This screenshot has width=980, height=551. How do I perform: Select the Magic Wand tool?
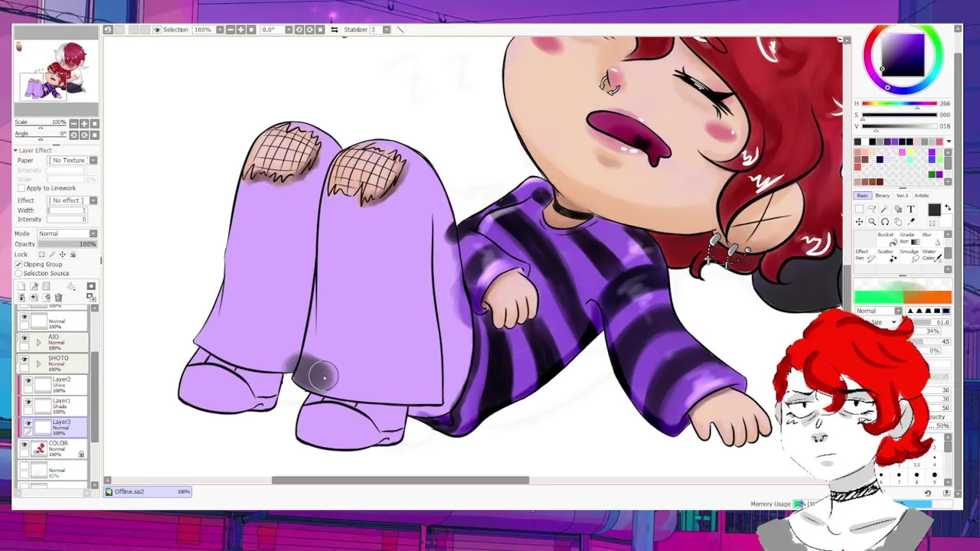(884, 209)
